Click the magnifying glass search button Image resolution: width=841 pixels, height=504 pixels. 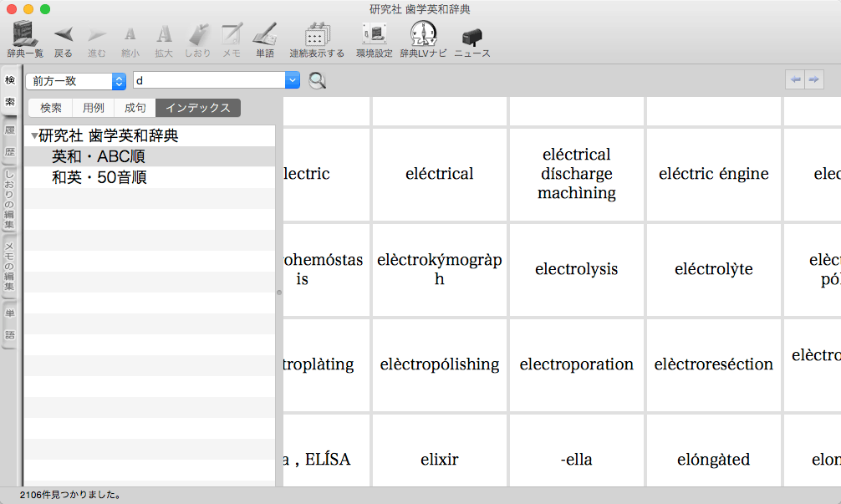point(318,81)
